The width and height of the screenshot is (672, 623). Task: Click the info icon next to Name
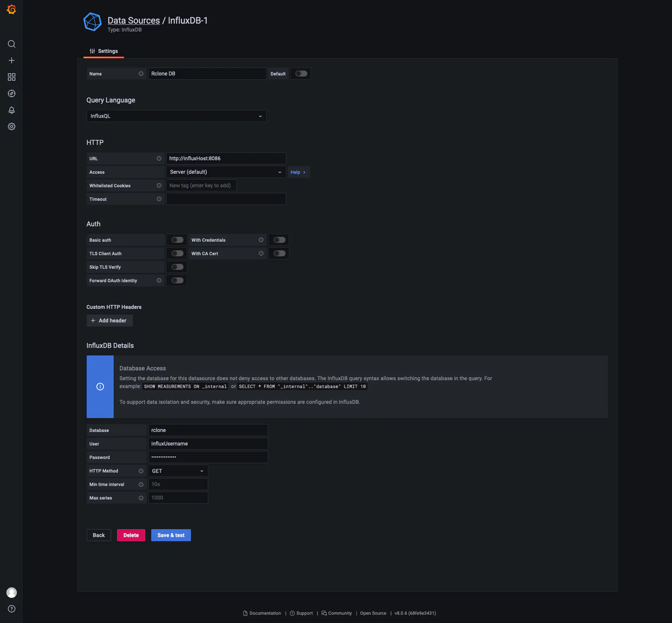141,74
